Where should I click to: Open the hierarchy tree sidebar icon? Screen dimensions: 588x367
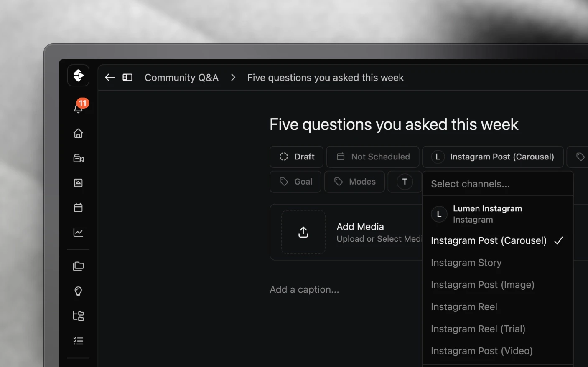78,316
